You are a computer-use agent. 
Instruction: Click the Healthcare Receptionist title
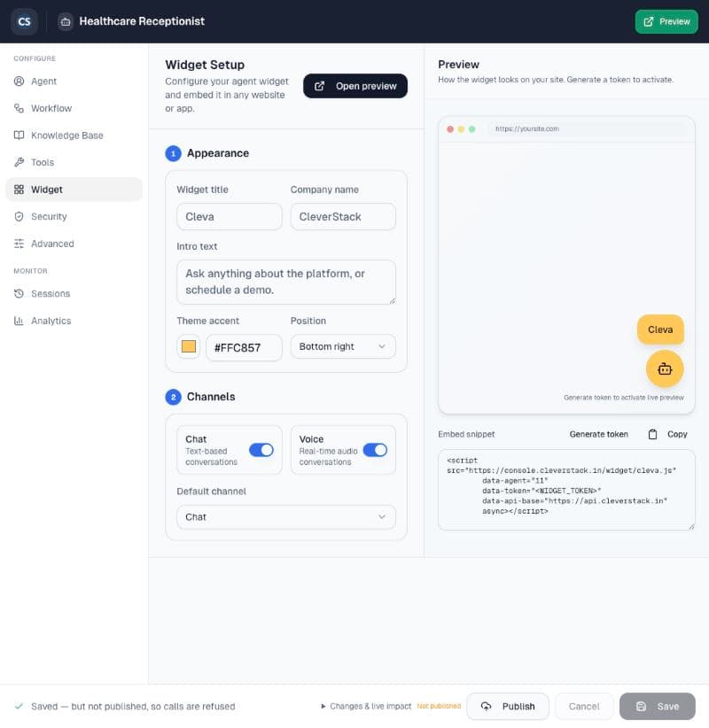[142, 21]
